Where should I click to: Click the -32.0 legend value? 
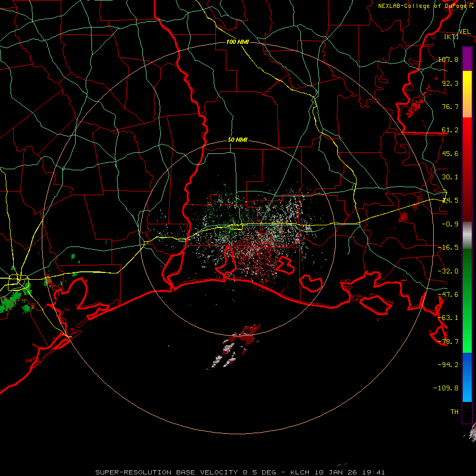pos(448,271)
